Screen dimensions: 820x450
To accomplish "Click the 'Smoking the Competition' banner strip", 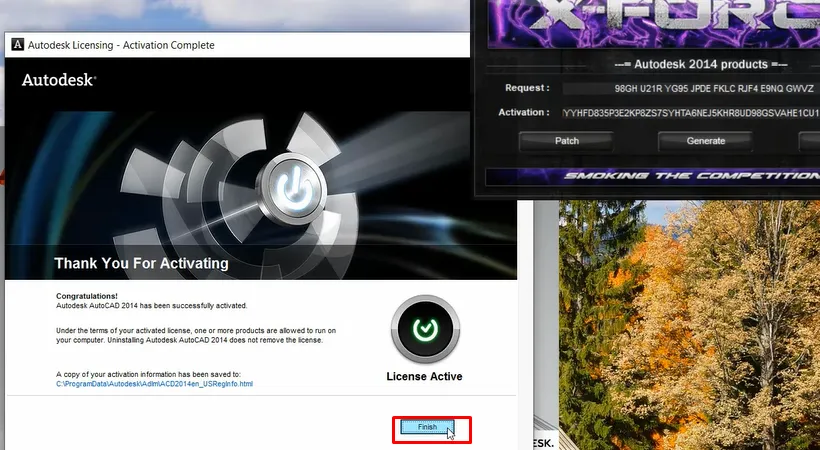I will tap(650, 176).
